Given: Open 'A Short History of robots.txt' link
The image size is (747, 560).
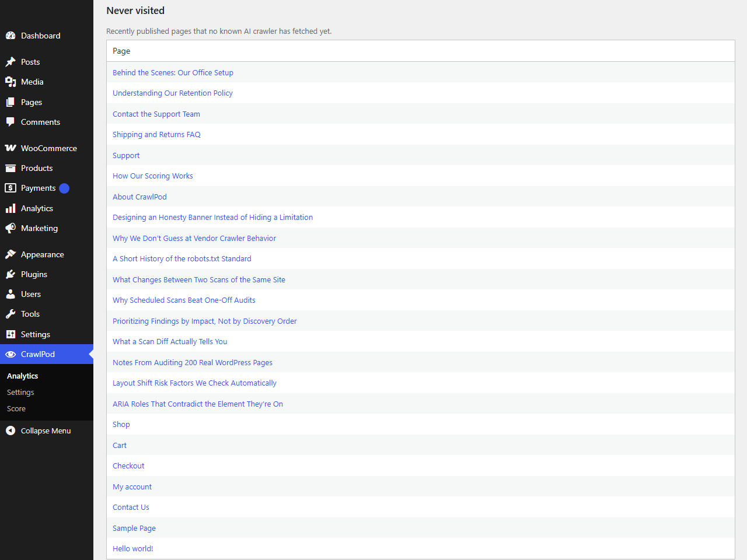Looking at the screenshot, I should [182, 258].
